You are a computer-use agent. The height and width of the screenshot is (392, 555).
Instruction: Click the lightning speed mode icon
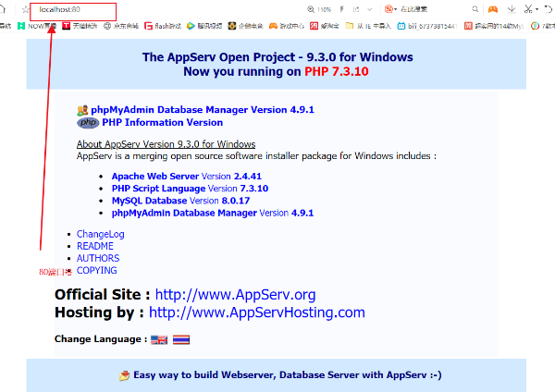click(341, 9)
